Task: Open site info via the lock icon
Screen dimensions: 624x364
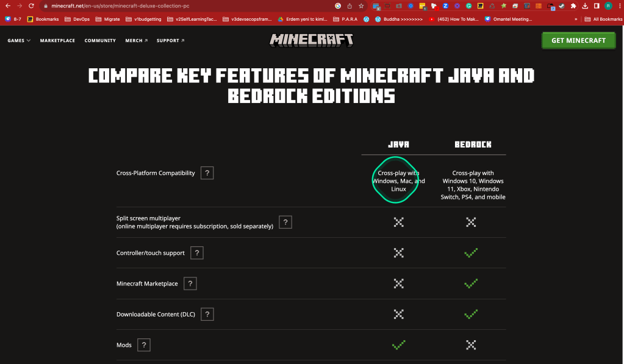Action: (x=45, y=6)
